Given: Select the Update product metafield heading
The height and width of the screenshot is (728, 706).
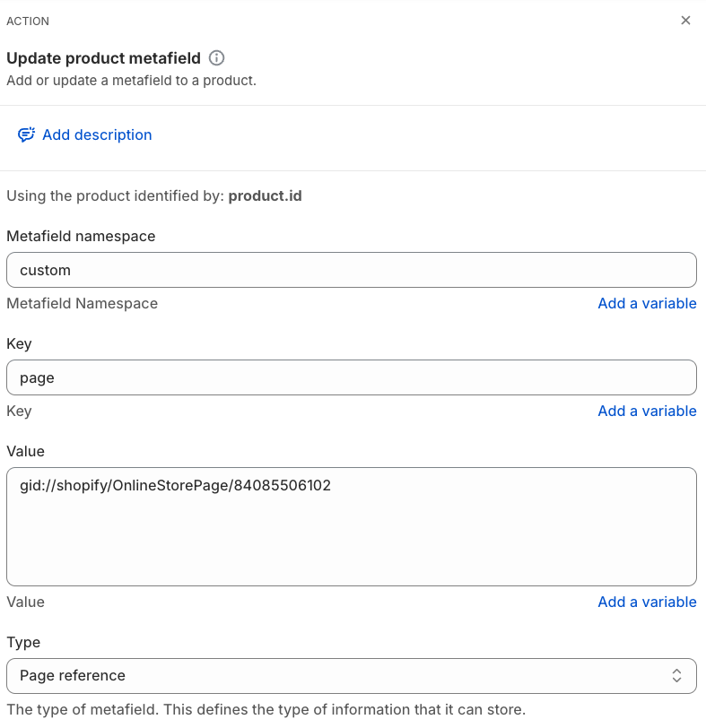Looking at the screenshot, I should coord(103,58).
